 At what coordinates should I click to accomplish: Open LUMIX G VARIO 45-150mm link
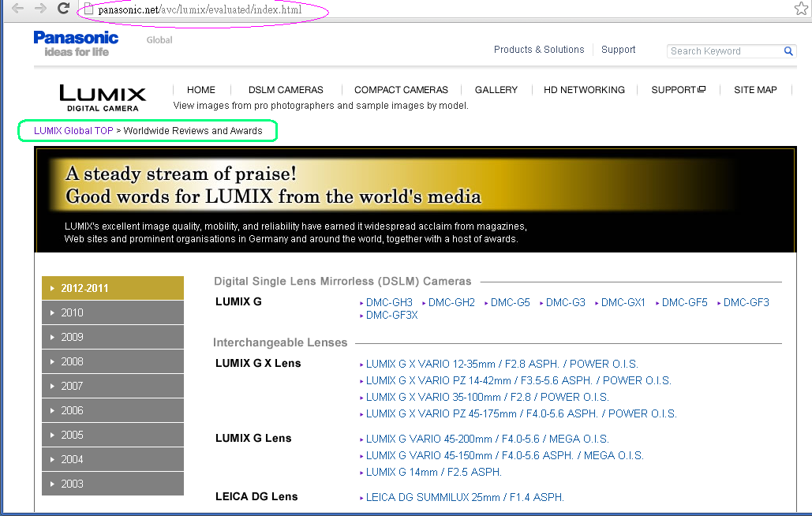504,455
